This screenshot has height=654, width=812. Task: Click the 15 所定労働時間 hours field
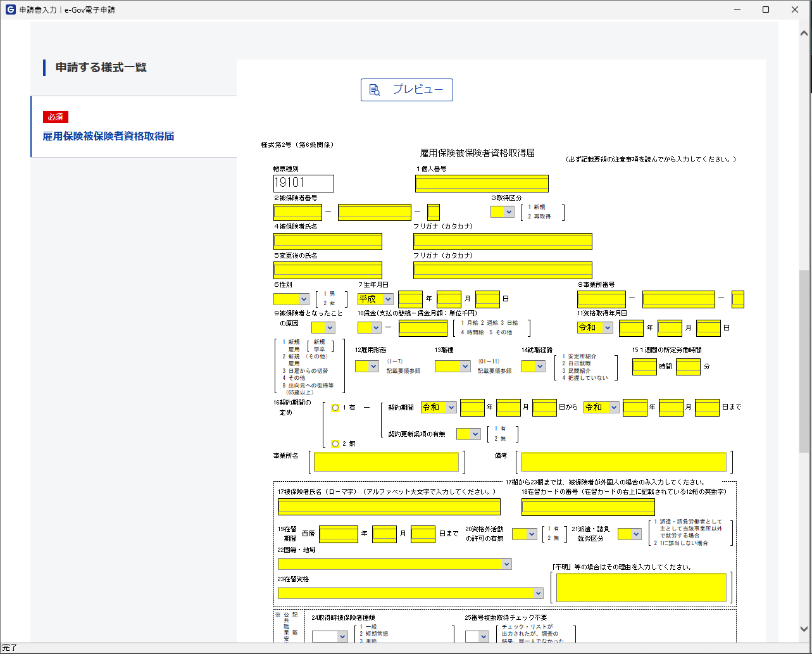(644, 366)
